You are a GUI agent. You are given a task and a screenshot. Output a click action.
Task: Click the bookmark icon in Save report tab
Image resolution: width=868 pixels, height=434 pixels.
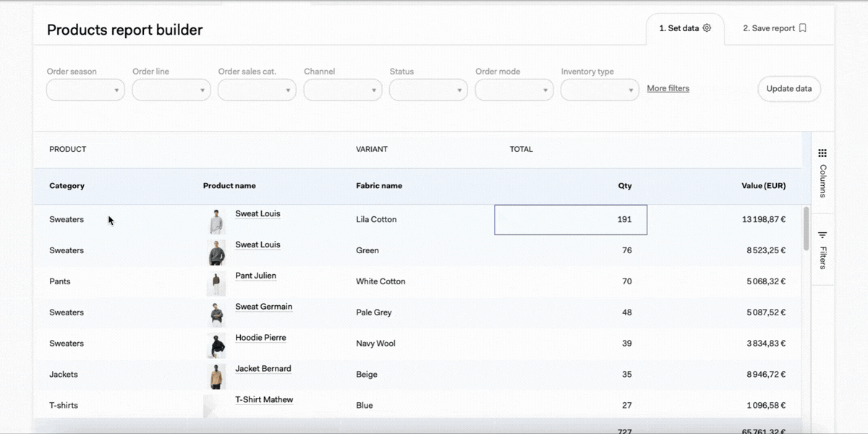point(803,28)
